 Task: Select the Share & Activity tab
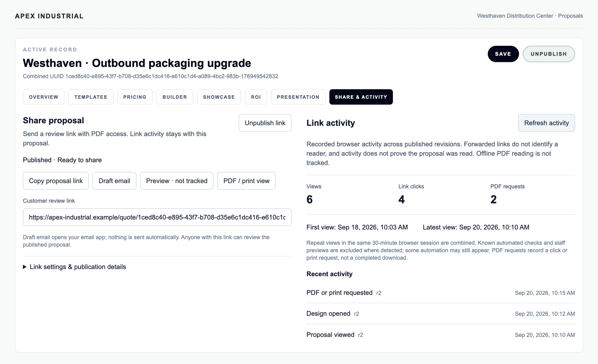click(361, 97)
